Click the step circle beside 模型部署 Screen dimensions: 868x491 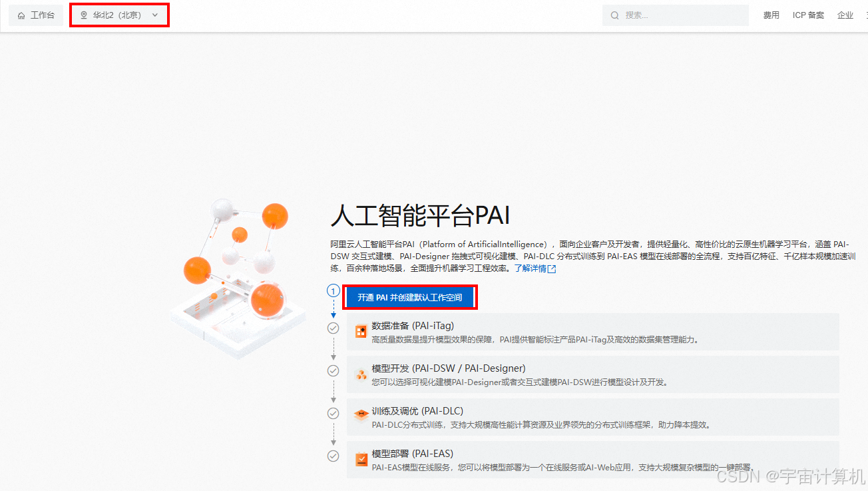coord(333,456)
